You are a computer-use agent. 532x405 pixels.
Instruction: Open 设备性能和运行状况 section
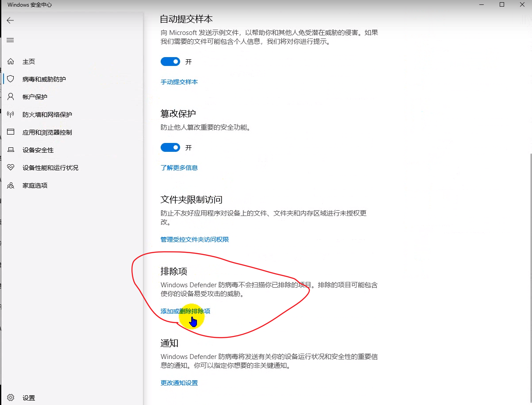coord(50,168)
